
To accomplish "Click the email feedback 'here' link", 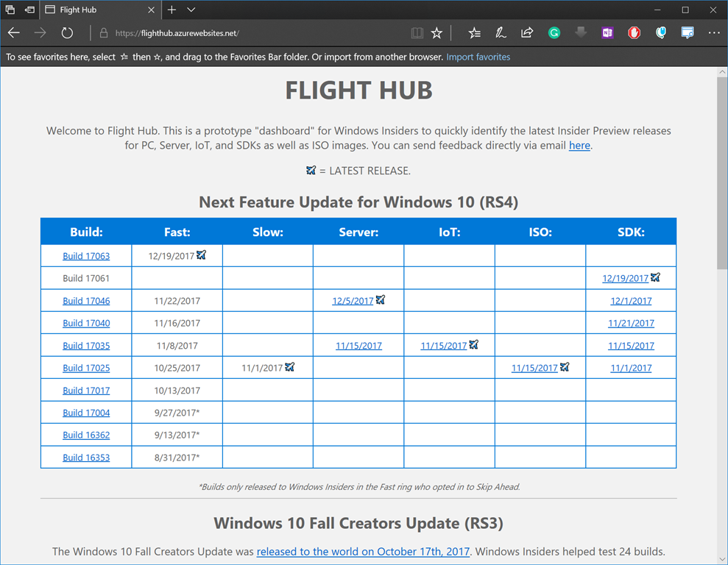I will tap(579, 146).
